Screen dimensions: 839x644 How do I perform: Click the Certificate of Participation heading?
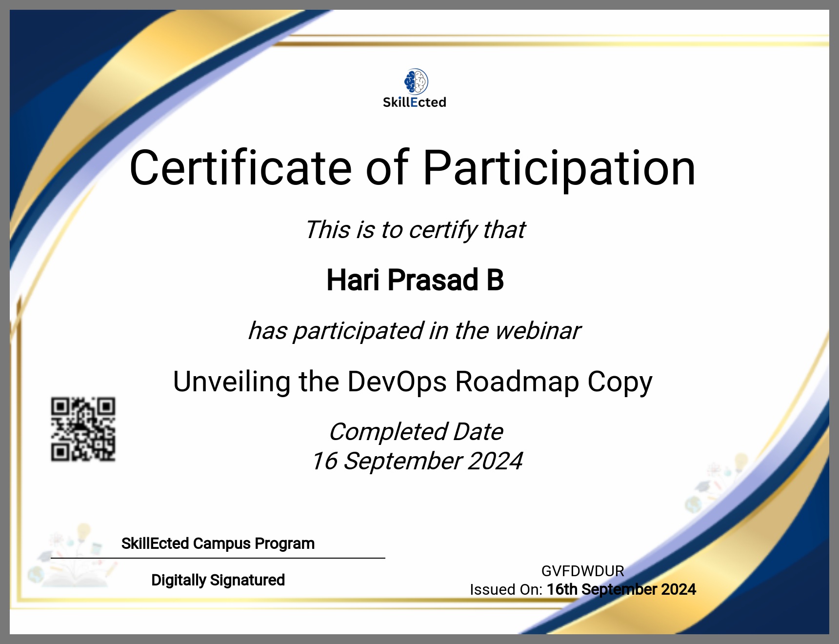click(412, 168)
